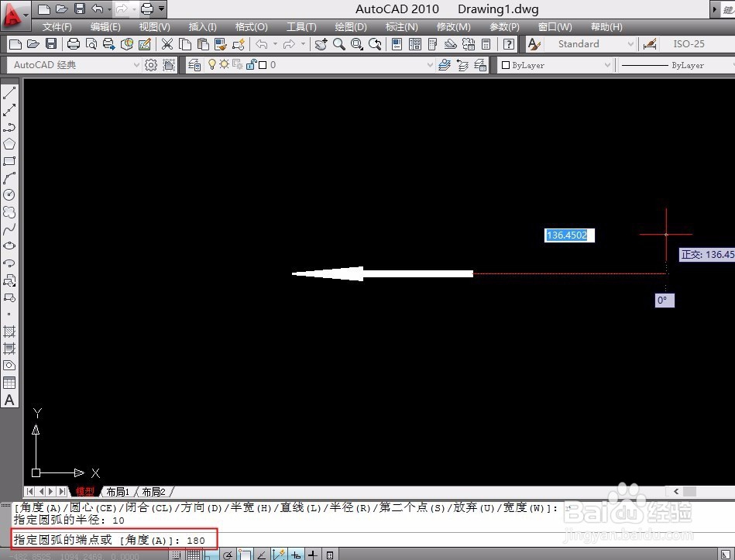Toggle snap mode in status bar
This screenshot has height=560, width=735.
click(x=177, y=555)
